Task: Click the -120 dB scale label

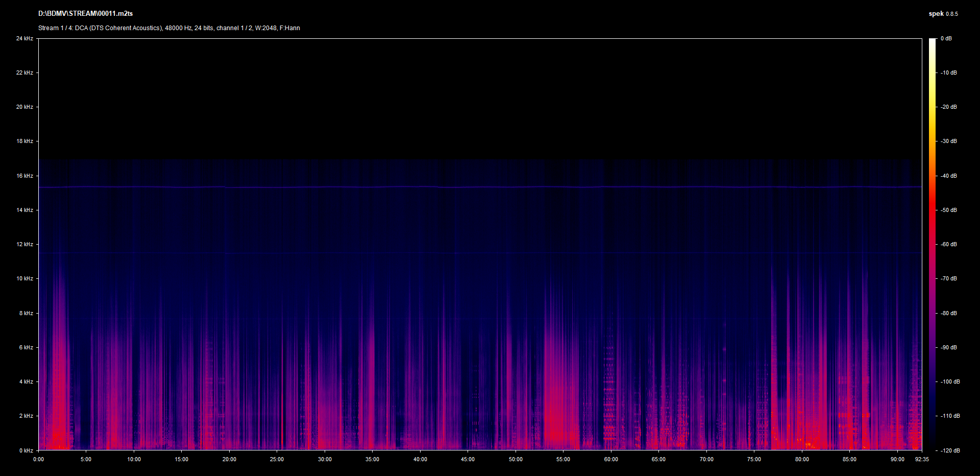Action: [950, 450]
